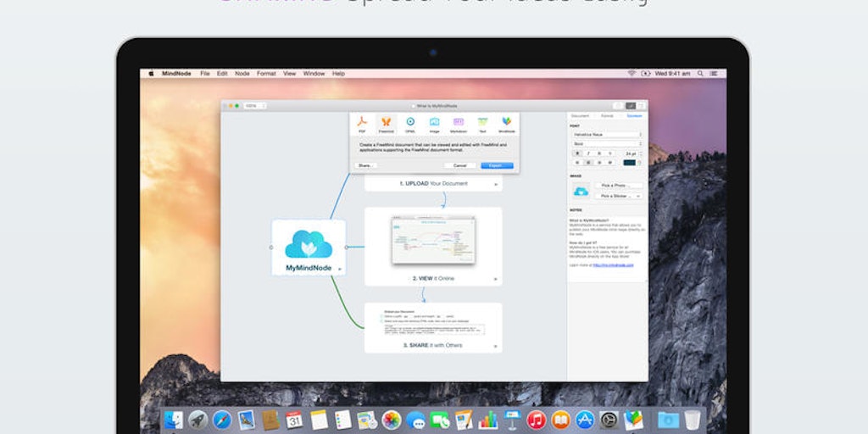The width and height of the screenshot is (868, 434).
Task: Select OPML export format icon
Action: coord(410,123)
